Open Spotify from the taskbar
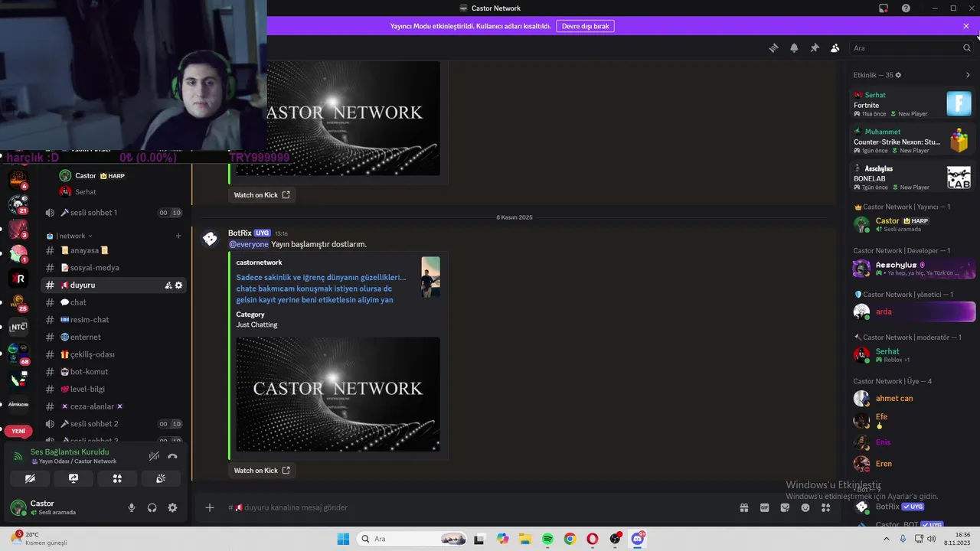Image resolution: width=980 pixels, height=551 pixels. click(x=548, y=539)
